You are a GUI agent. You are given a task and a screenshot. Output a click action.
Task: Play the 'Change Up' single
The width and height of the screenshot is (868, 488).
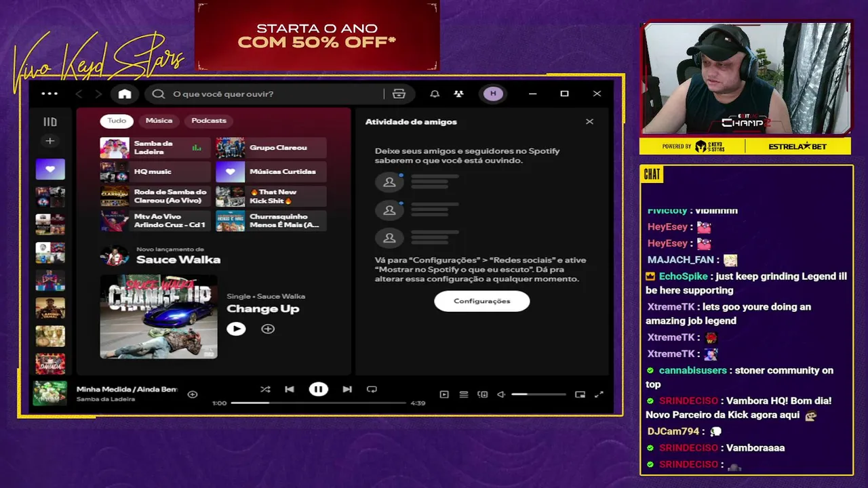point(236,329)
